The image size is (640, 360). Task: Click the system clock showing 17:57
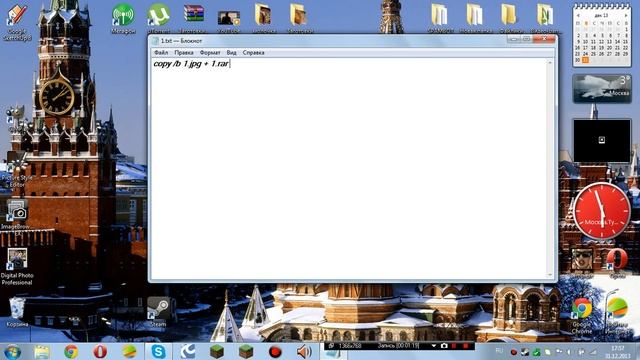[x=618, y=352]
